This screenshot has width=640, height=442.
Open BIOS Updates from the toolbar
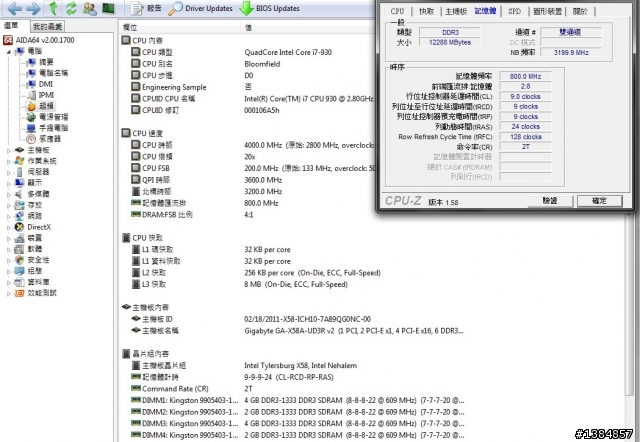[269, 8]
